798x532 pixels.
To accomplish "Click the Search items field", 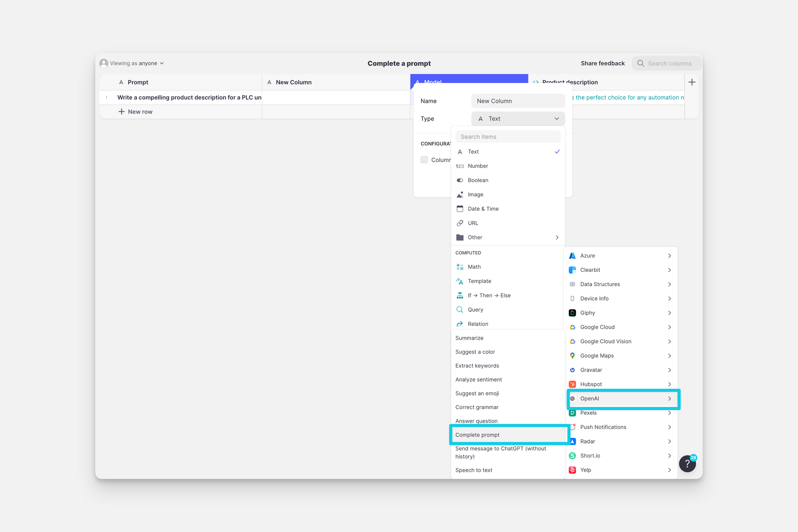I will [x=508, y=137].
